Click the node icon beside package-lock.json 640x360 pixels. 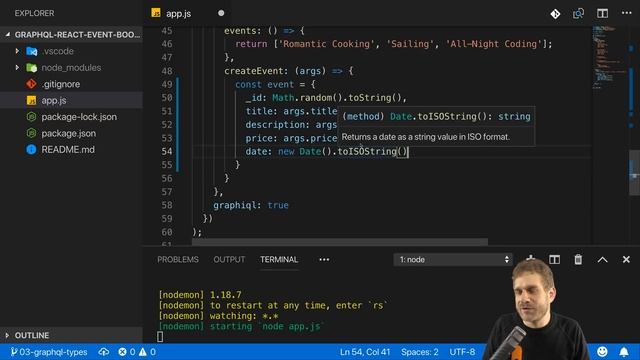(x=31, y=117)
